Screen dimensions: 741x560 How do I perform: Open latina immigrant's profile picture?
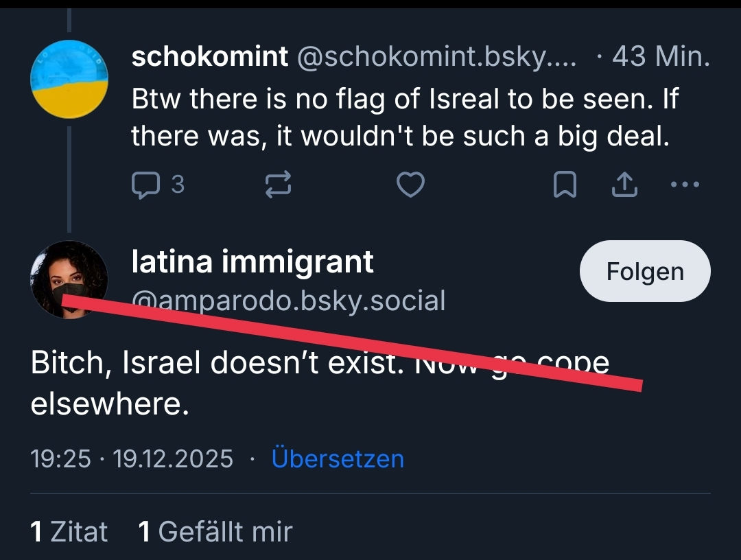coord(69,279)
